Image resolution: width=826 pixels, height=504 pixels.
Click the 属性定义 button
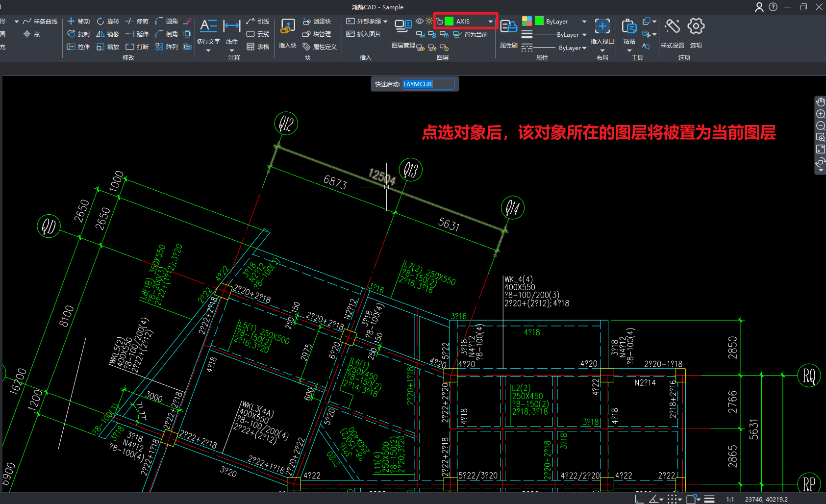coord(320,47)
